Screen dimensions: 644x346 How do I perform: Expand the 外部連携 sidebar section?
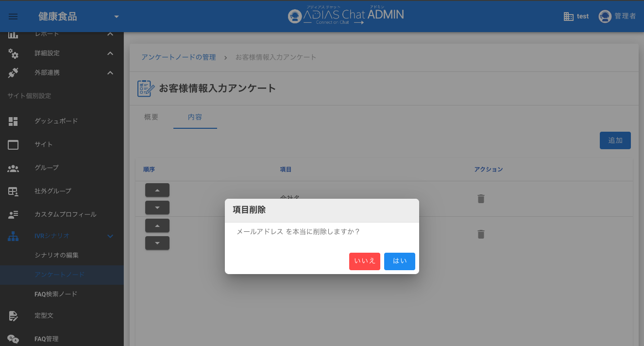tap(110, 73)
